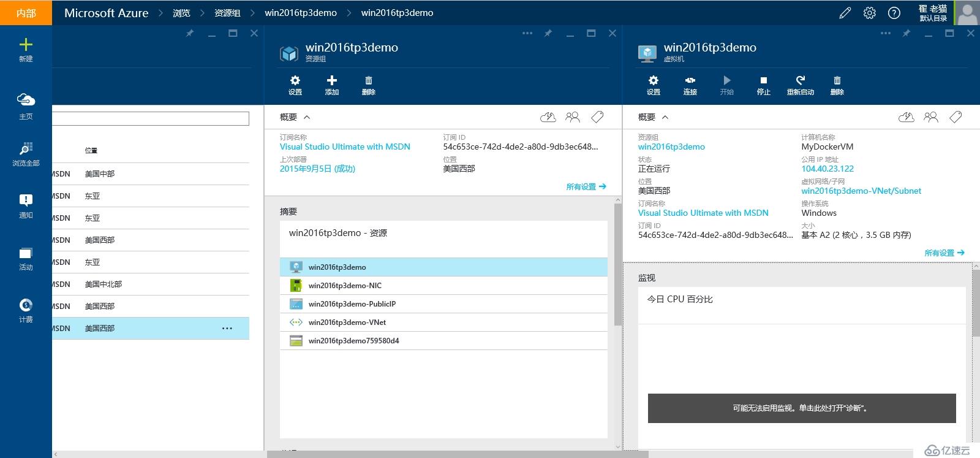Open Visual Studio Ultimate with MSDN in resource group blade
Screen dimensions: 980x458
point(345,147)
